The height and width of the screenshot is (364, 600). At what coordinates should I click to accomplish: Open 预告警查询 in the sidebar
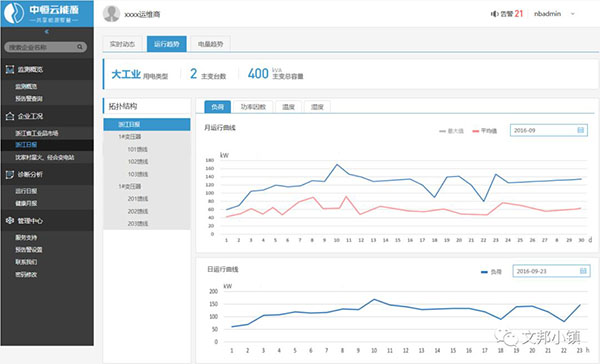29,99
